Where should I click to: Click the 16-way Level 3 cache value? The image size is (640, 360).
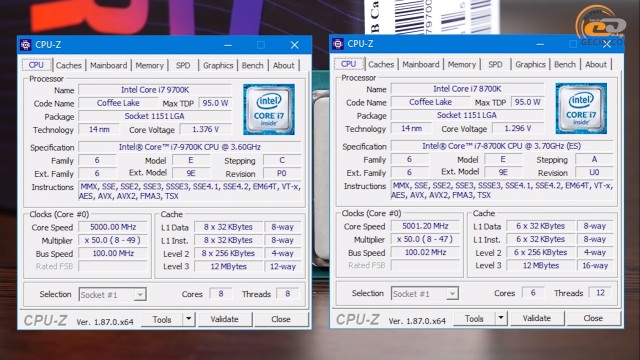pos(595,266)
